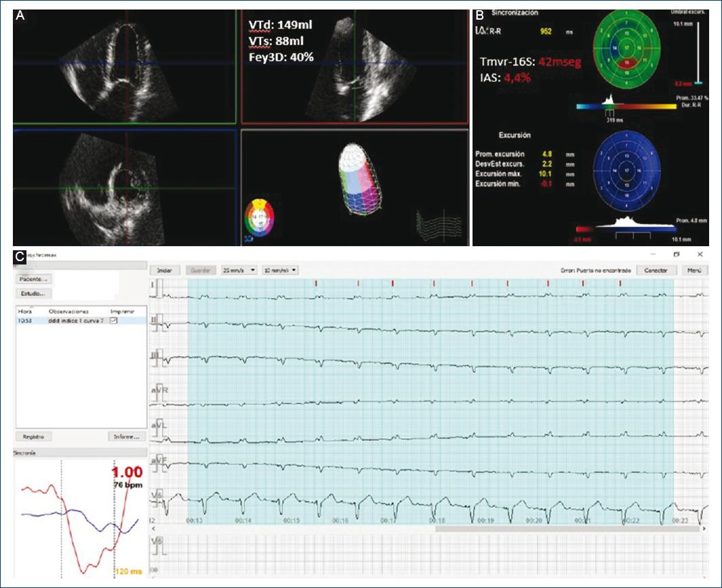Click the scrollbar right arrow under ECG
722x588 pixels.
(x=705, y=528)
